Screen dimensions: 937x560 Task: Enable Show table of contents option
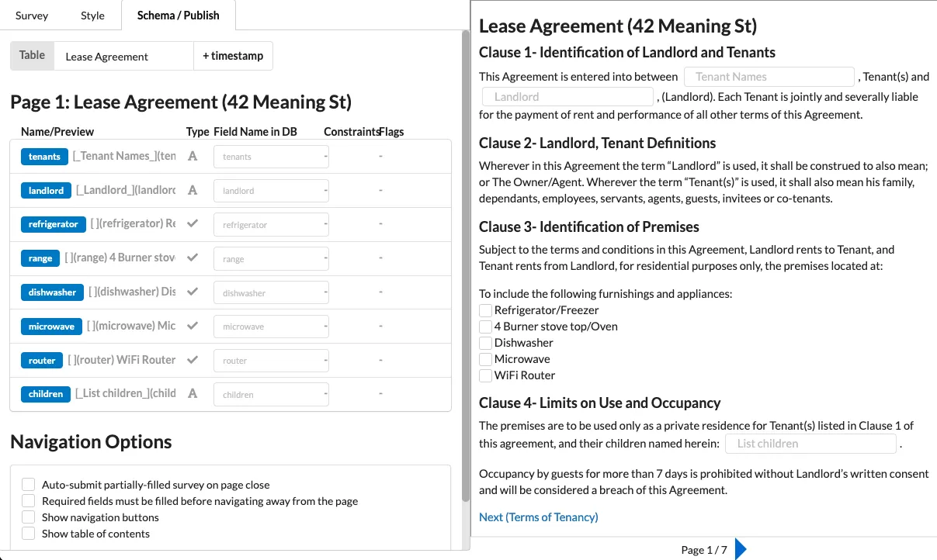29,534
